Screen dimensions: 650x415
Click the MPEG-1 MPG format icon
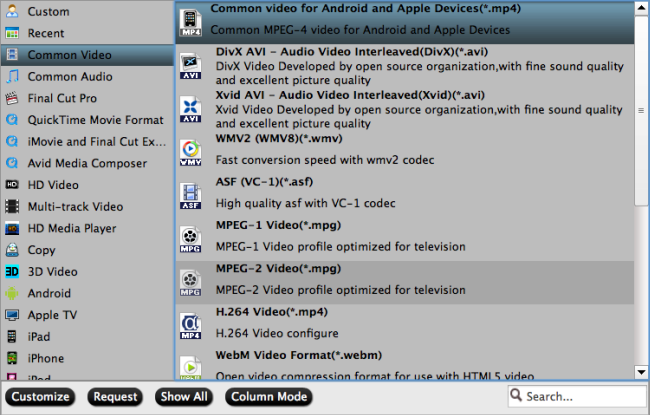point(191,239)
